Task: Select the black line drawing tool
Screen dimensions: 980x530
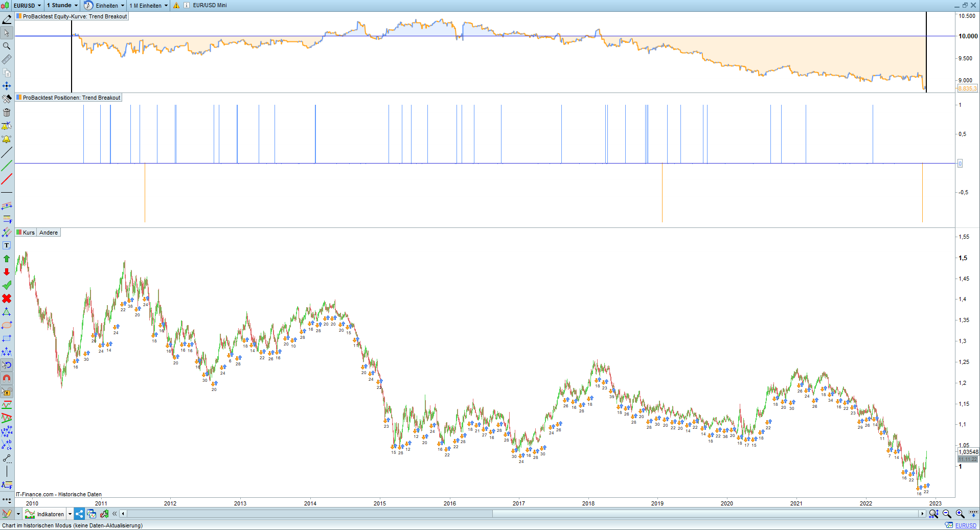Action: 7,152
